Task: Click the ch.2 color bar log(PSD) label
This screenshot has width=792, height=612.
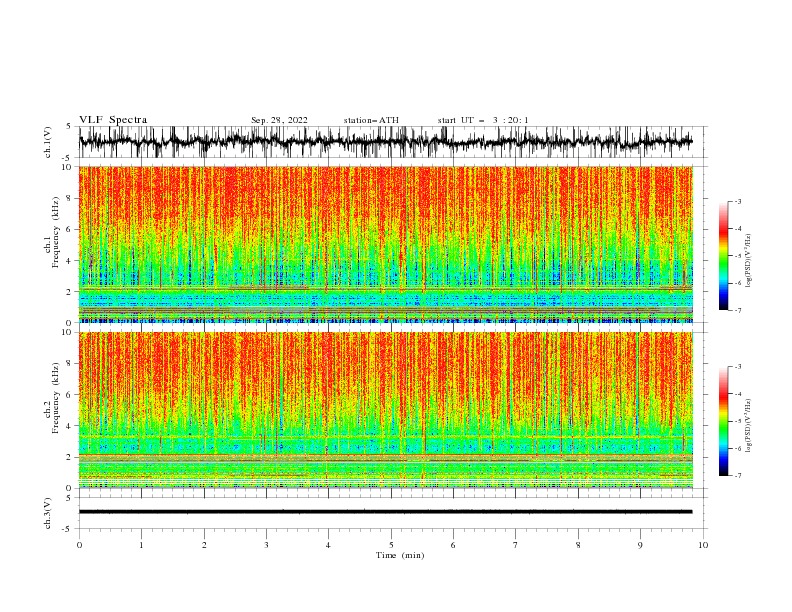Action: [749, 425]
